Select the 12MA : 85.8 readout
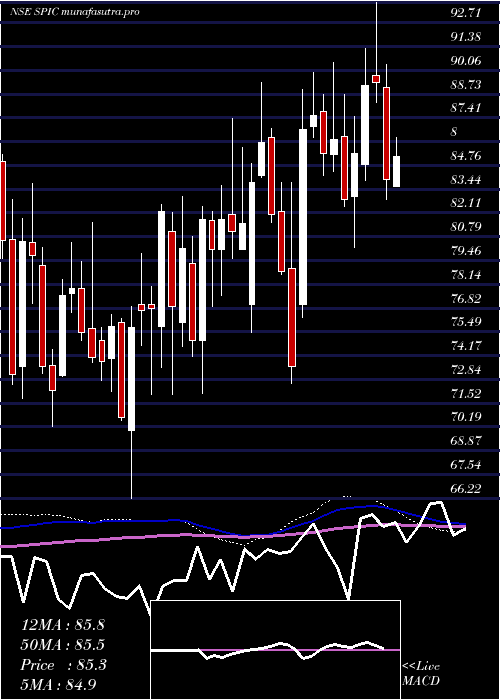Screen dimensions: 500x700 62,625
